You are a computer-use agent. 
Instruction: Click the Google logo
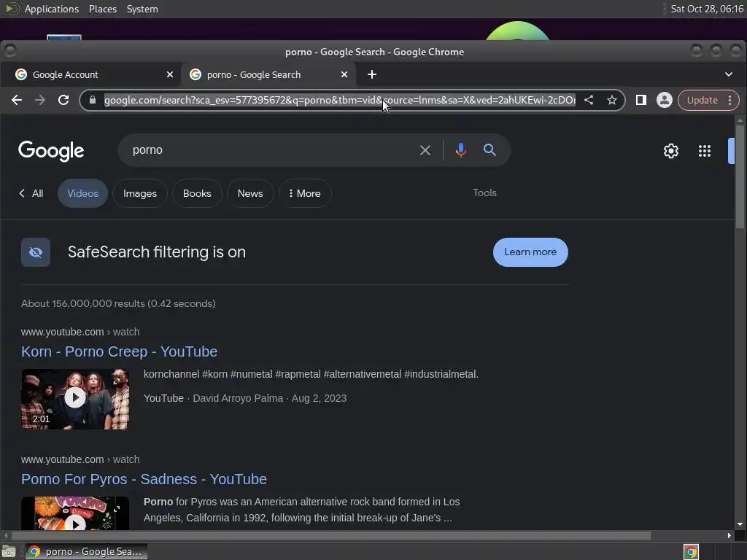point(51,152)
